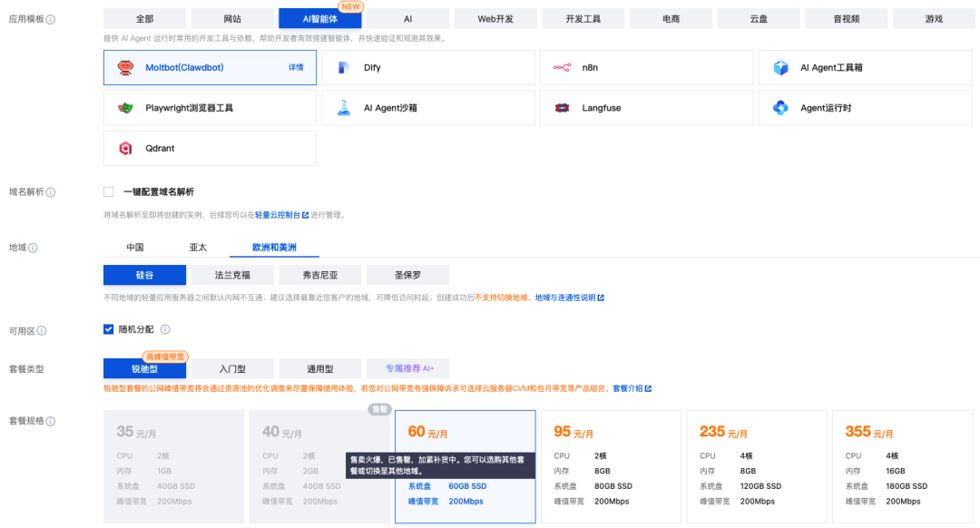
Task: Click the Agent运行时 logo icon
Action: [x=780, y=107]
